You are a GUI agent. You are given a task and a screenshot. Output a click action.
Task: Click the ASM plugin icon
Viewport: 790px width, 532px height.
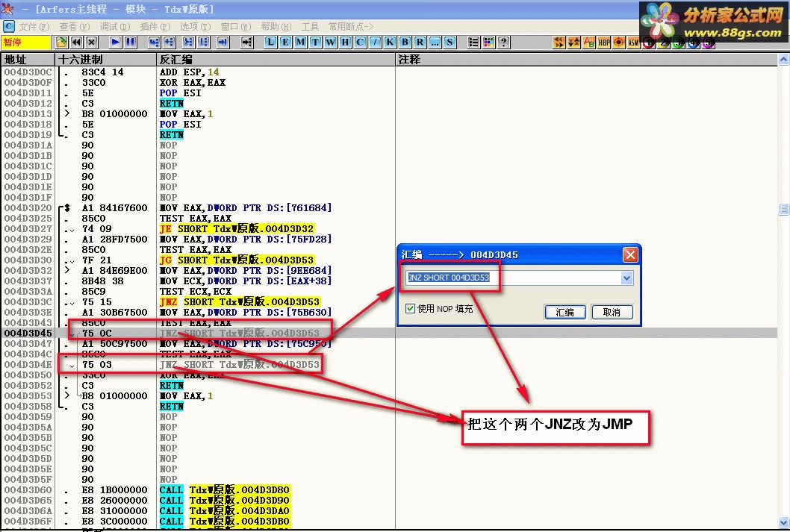[634, 43]
